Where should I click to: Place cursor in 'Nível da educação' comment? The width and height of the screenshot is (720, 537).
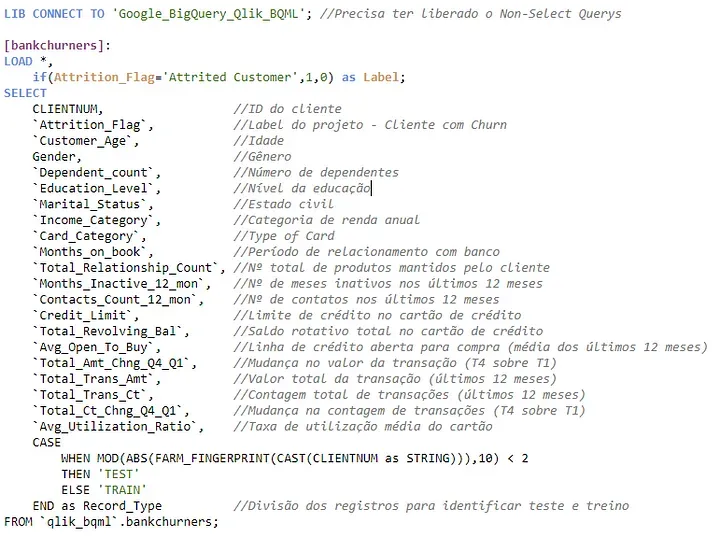[309, 188]
